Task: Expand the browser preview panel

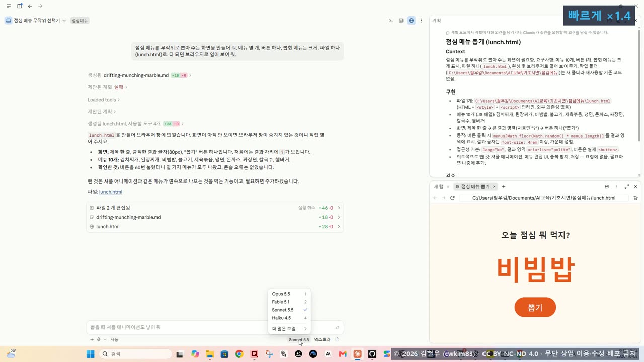Action: coord(627,186)
